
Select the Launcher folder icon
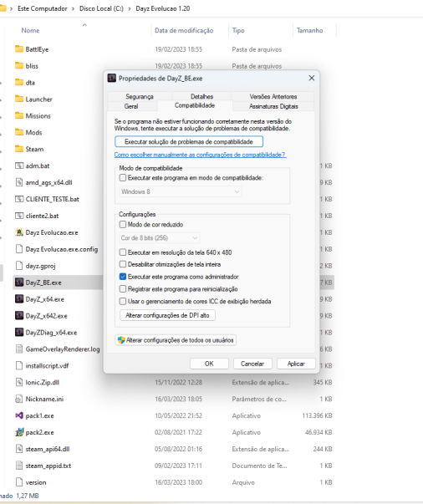[19, 99]
